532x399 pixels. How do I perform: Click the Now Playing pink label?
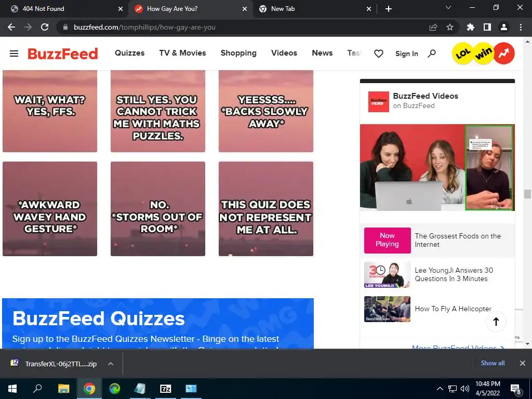click(x=387, y=240)
